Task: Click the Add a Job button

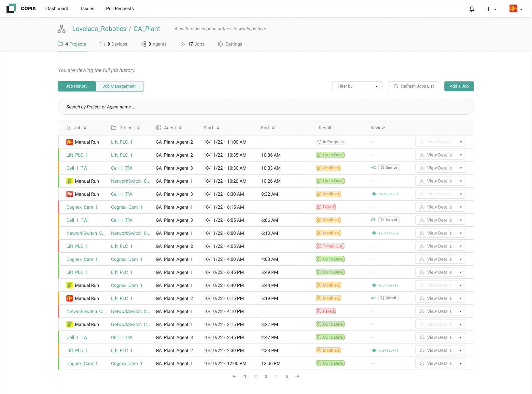Action: tap(459, 86)
